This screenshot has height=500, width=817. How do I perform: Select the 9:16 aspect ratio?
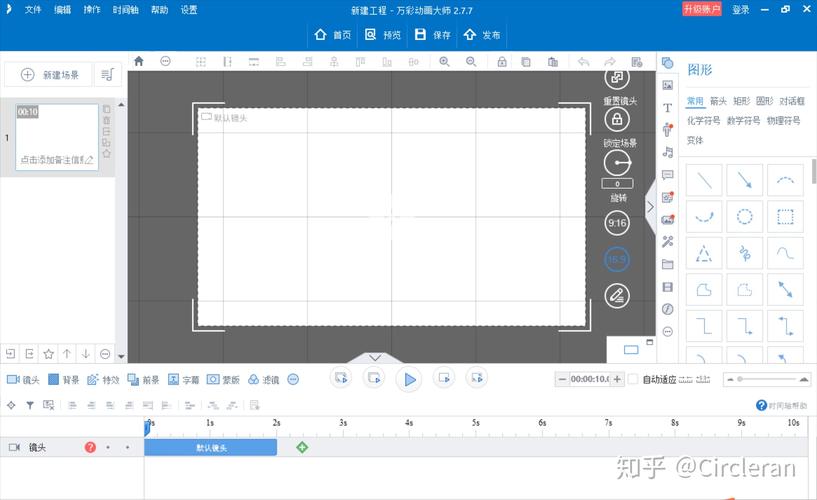(x=617, y=223)
